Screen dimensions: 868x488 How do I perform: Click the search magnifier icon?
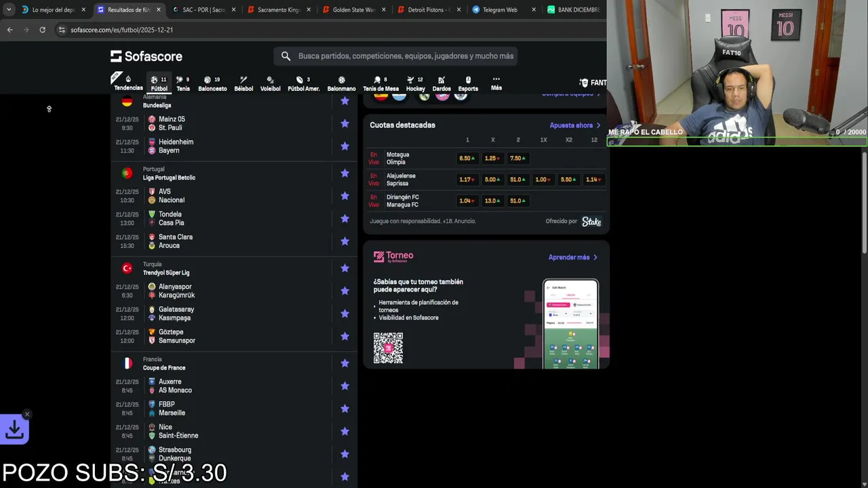(x=285, y=56)
